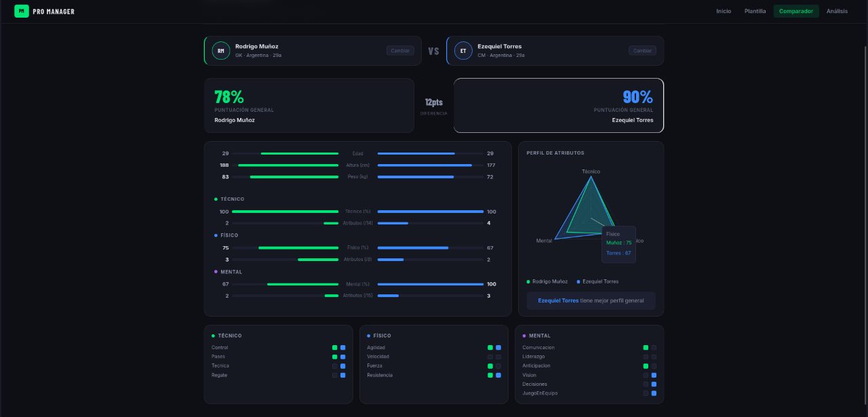This screenshot has height=417, width=868.
Task: Click the green Peso (kg) bar
Action: pos(294,177)
